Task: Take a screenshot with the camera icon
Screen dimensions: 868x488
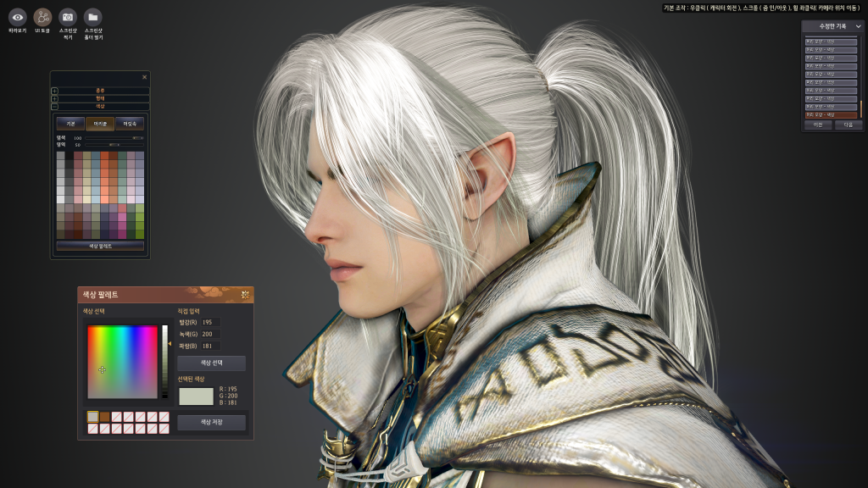Action: pyautogui.click(x=68, y=17)
